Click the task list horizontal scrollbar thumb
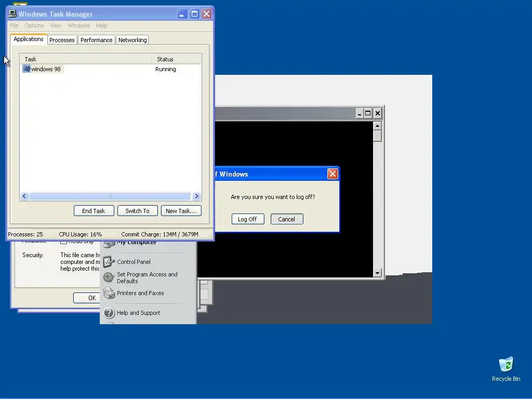Screen dimensions: 532x399 110,196
